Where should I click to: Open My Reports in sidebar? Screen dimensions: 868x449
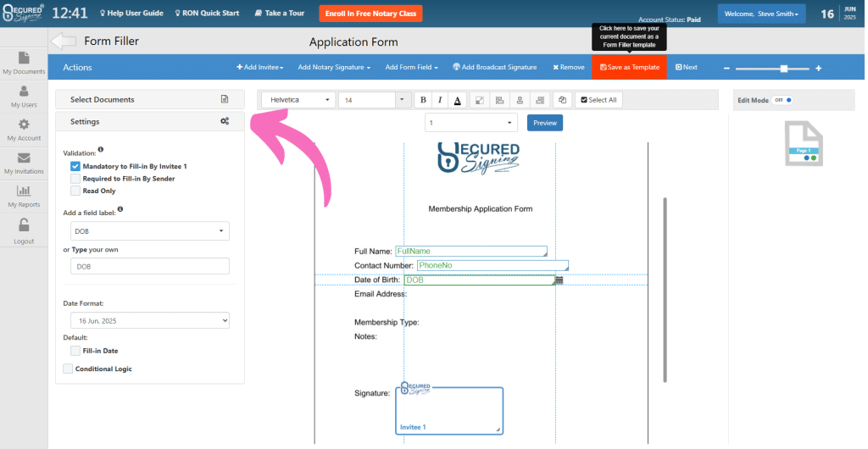click(24, 197)
